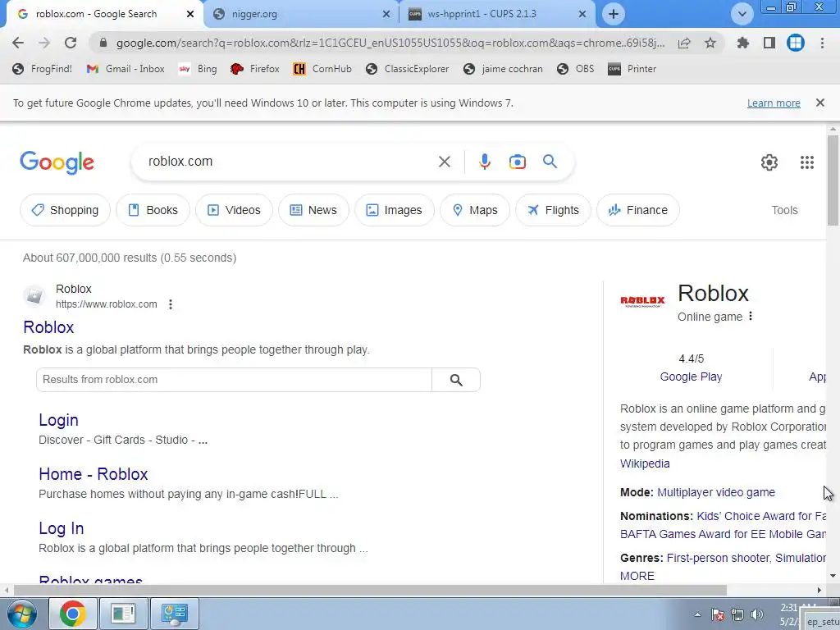Screen dimensions: 840x630
Task: Open Google Play rating link
Action: [x=691, y=377]
